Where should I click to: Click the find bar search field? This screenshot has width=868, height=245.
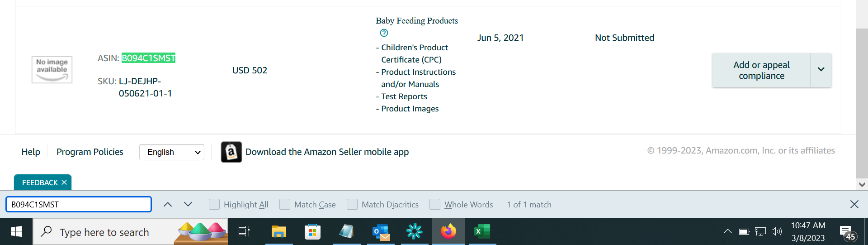pyautogui.click(x=78, y=204)
